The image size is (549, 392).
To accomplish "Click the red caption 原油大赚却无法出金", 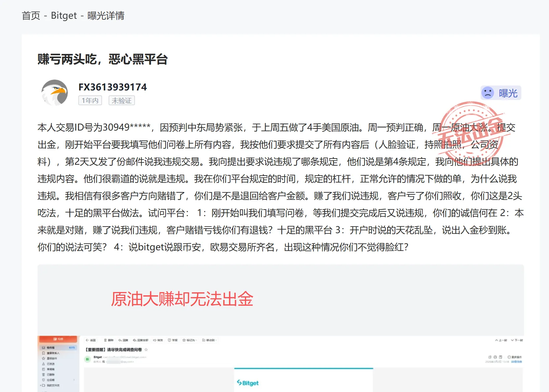I will click(182, 299).
